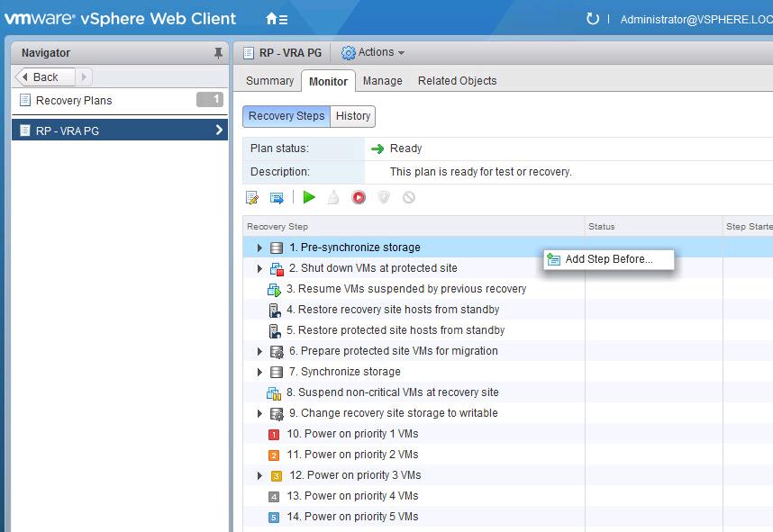Switch to the Summary tab
The width and height of the screenshot is (773, 532).
[269, 81]
